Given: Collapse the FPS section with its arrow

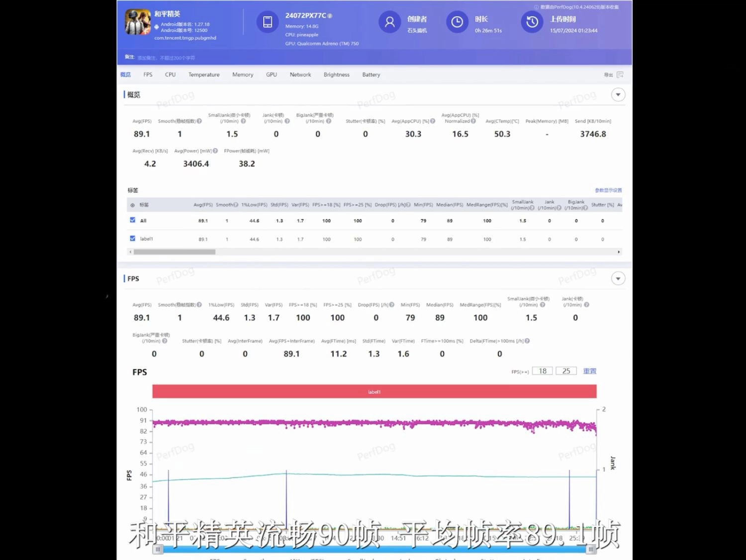Looking at the screenshot, I should click(618, 279).
